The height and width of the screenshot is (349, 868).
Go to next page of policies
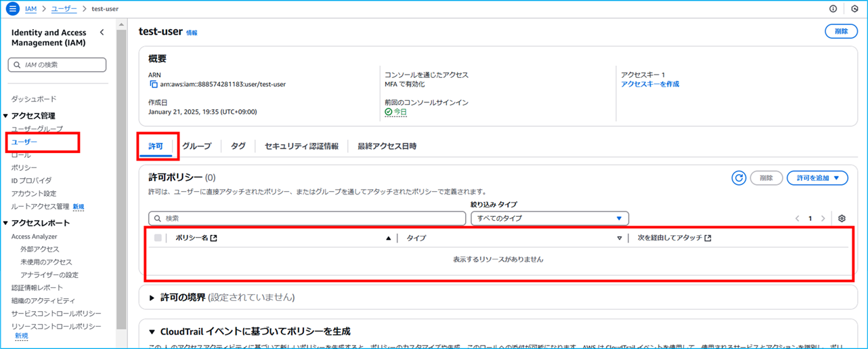point(823,219)
